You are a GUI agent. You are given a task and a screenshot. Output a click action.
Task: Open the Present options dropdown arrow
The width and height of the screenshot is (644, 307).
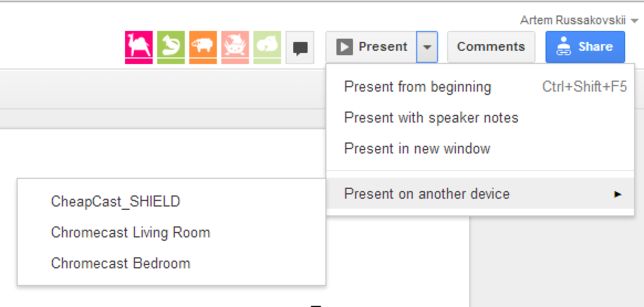[427, 47]
